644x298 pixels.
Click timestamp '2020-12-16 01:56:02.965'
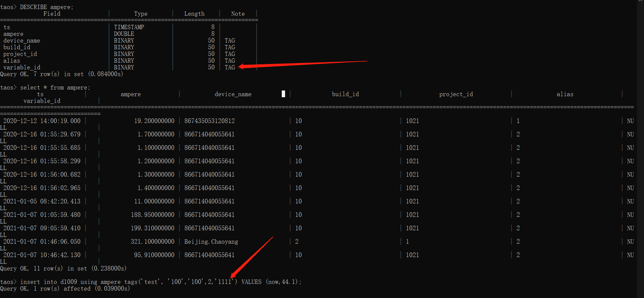pos(42,188)
